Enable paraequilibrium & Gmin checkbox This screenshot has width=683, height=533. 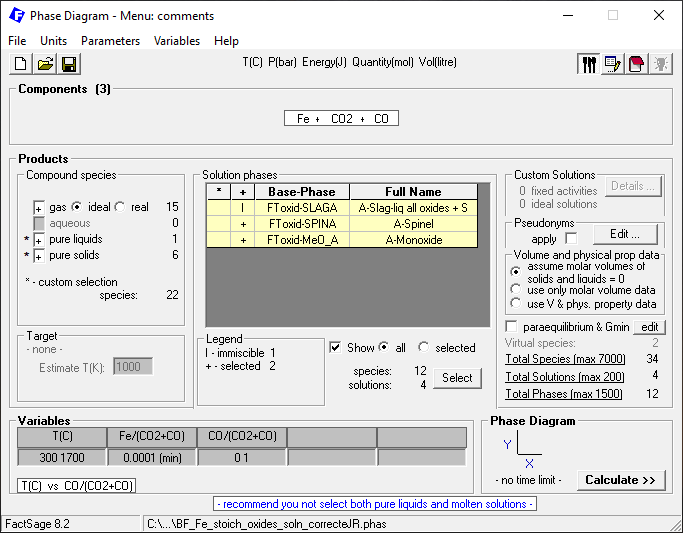click(x=511, y=327)
